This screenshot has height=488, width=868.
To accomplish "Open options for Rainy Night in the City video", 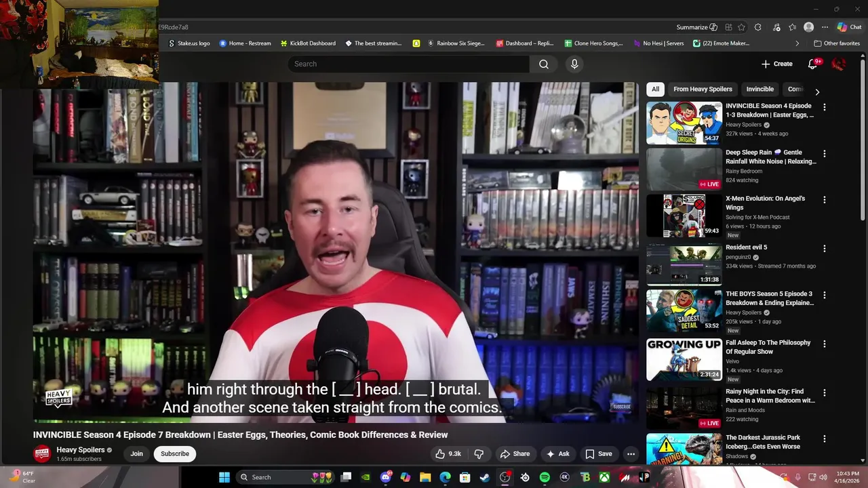I will pos(825,392).
